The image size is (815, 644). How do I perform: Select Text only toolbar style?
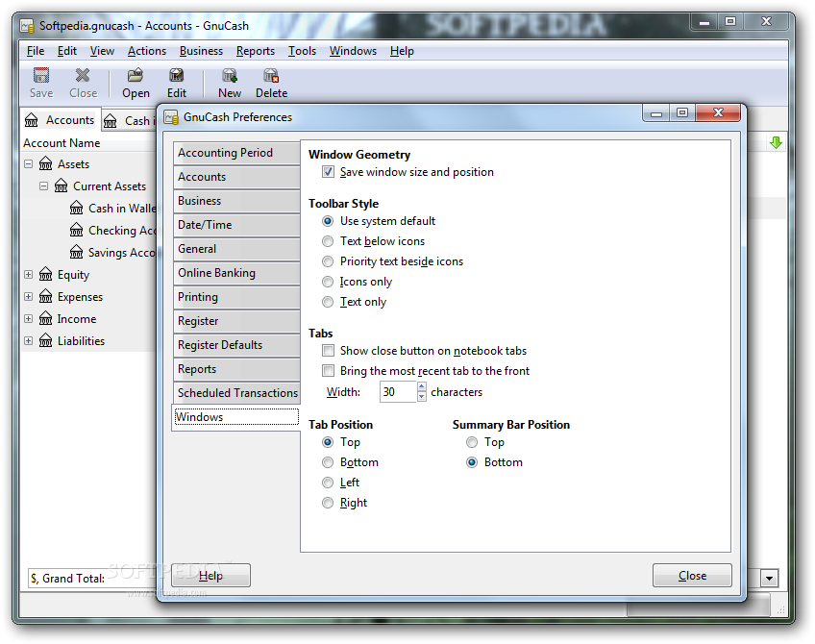[328, 302]
